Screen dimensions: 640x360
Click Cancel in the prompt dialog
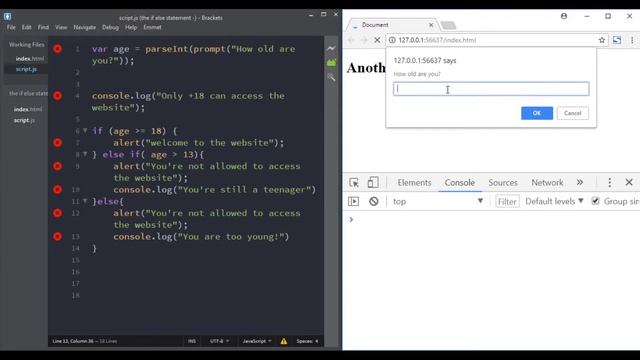(573, 113)
